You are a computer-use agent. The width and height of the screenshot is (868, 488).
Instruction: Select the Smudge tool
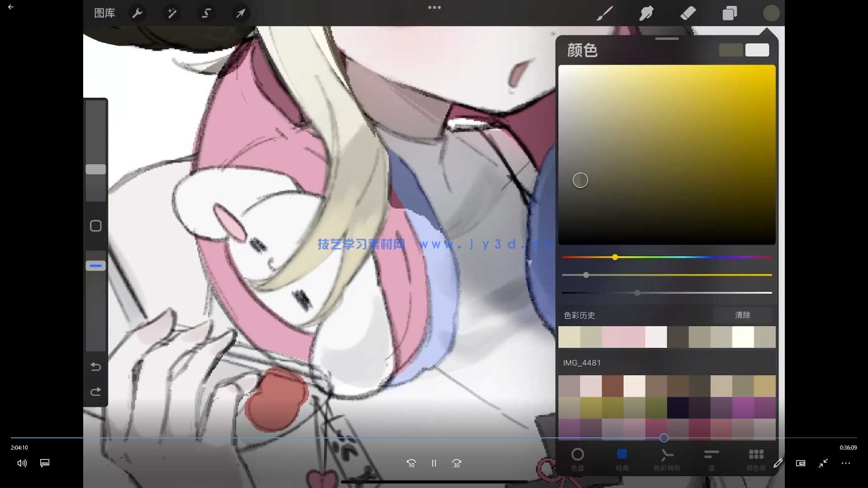coord(646,13)
